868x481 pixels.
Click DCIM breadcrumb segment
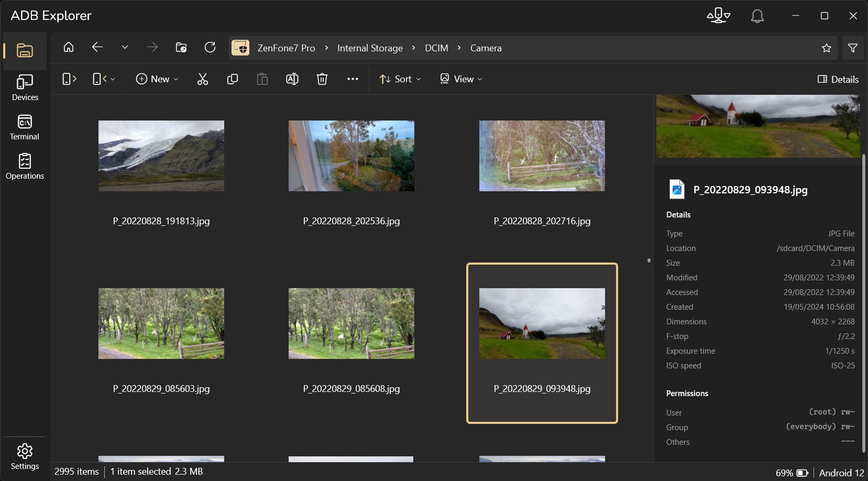point(436,48)
